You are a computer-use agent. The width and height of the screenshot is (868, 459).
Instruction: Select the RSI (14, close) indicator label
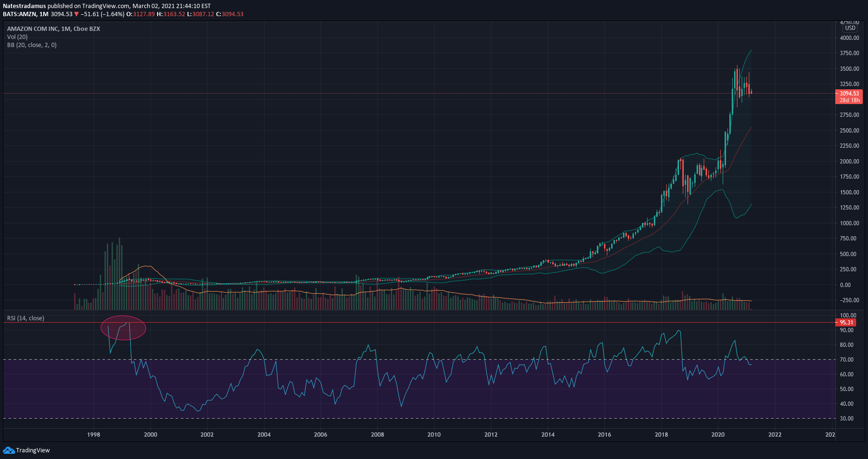click(x=26, y=318)
